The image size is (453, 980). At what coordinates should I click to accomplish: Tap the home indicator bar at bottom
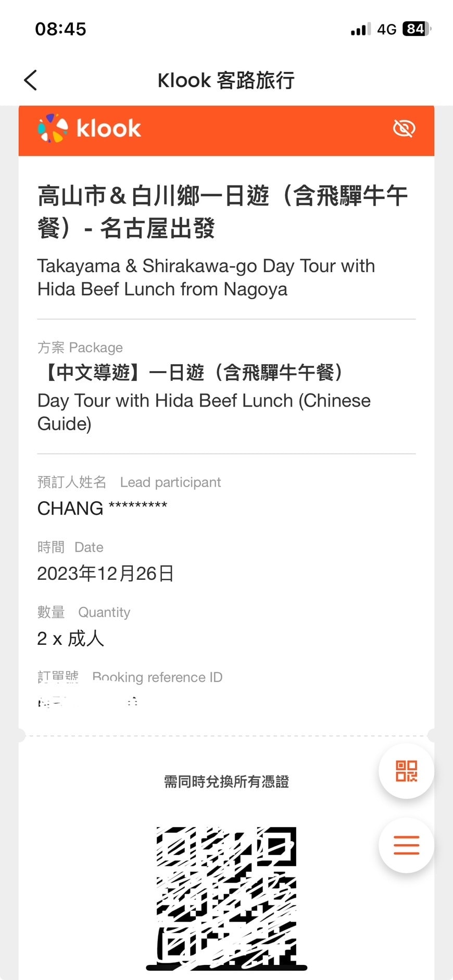point(227,968)
